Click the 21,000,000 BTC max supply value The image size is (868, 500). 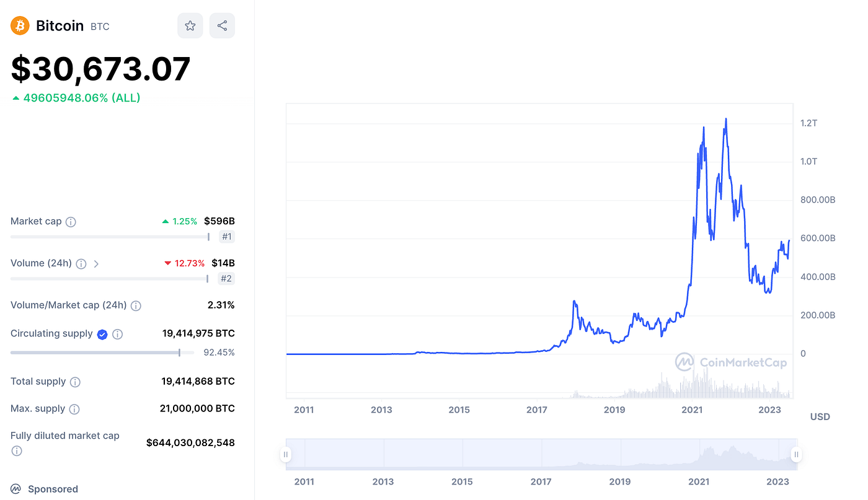point(197,409)
